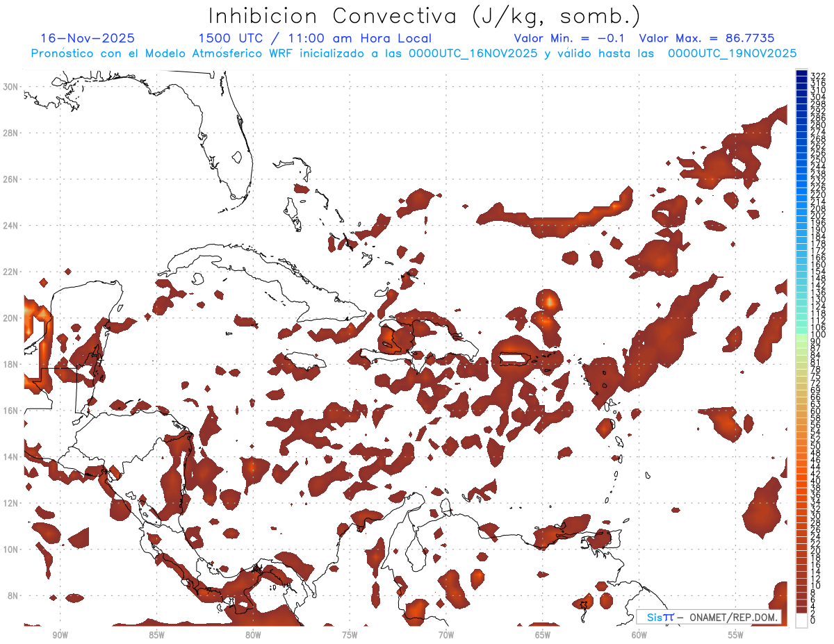Click the "65W" longitude label

tap(543, 635)
